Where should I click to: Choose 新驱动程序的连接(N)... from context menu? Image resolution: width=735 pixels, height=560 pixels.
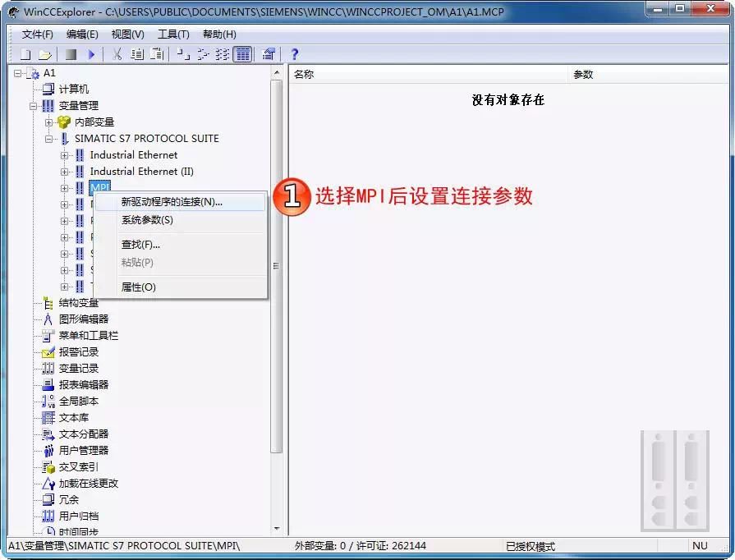(x=181, y=202)
